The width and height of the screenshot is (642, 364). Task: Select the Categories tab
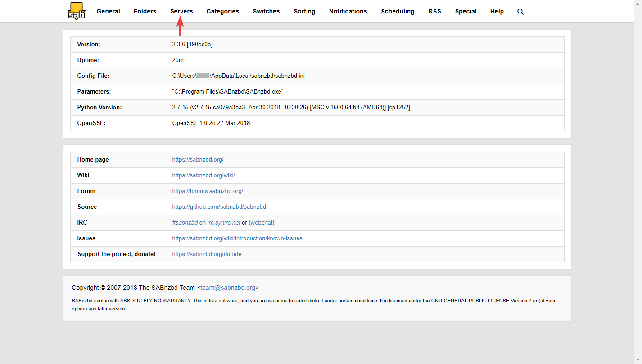click(223, 11)
